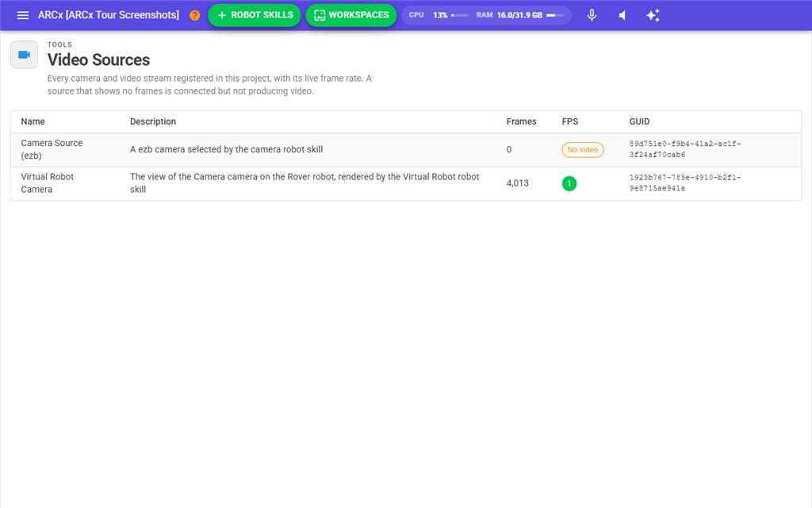Select the Virtual Robot Camera row name
The height and width of the screenshot is (508, 812).
[47, 183]
